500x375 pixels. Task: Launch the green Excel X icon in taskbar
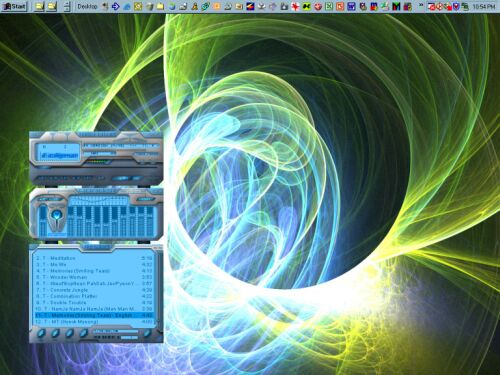[329, 6]
